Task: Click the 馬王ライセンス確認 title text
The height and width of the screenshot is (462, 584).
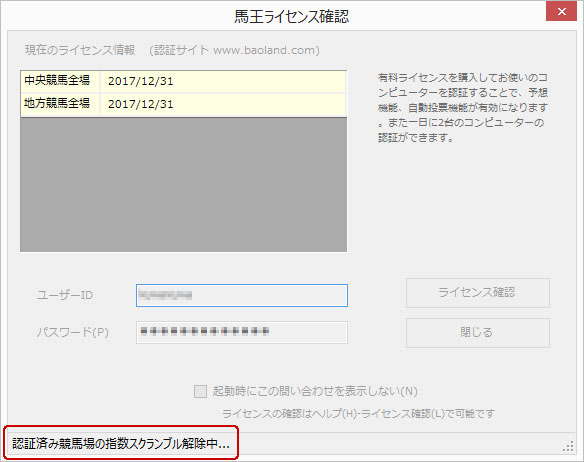Action: click(292, 16)
